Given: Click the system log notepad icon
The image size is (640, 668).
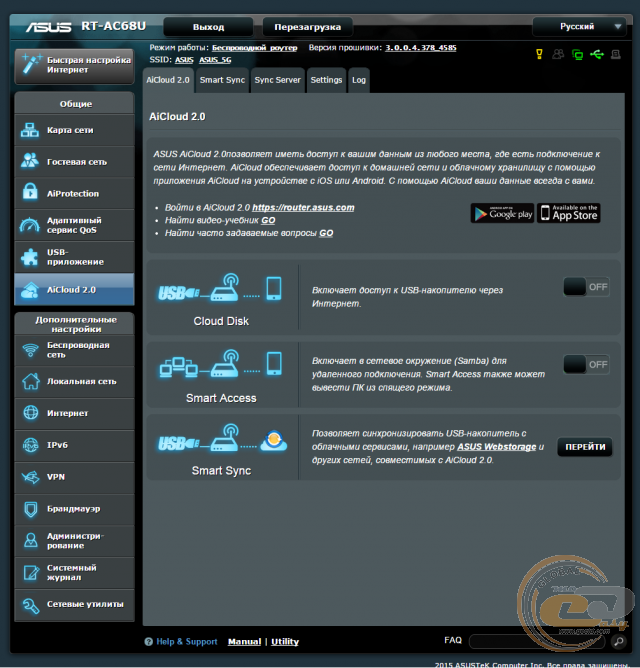Looking at the screenshot, I should tap(31, 573).
